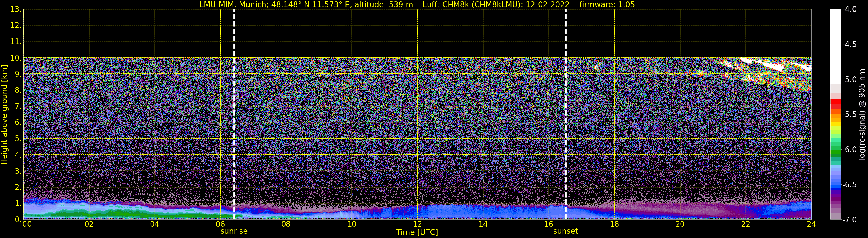The height and width of the screenshot is (238, 868).
Task: Click the '-5.5' colorbar tick label
Action: click(x=849, y=115)
